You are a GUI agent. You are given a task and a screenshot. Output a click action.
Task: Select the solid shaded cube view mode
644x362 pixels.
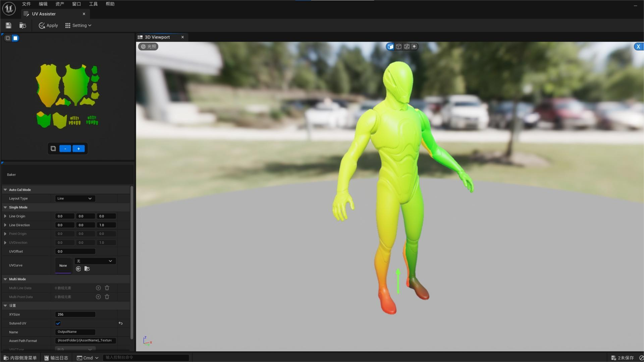[390, 47]
